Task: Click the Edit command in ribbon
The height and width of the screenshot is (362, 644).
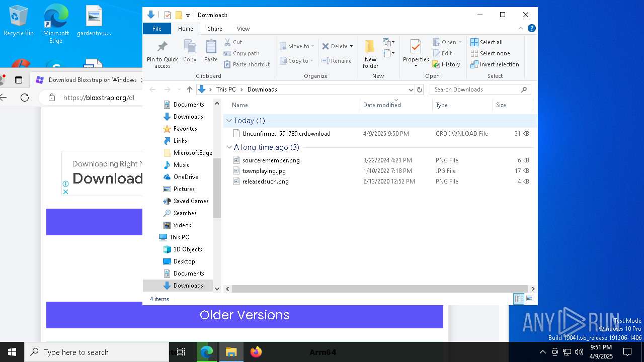Action: pos(442,53)
